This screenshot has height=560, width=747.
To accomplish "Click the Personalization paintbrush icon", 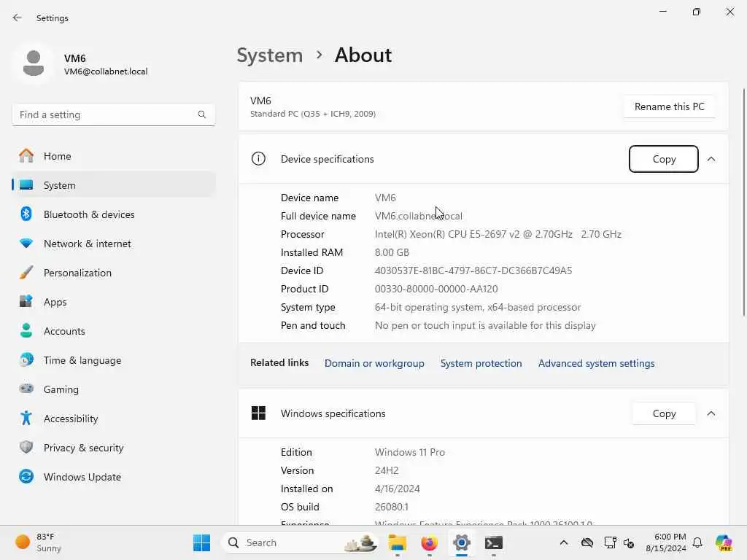I will click(26, 273).
